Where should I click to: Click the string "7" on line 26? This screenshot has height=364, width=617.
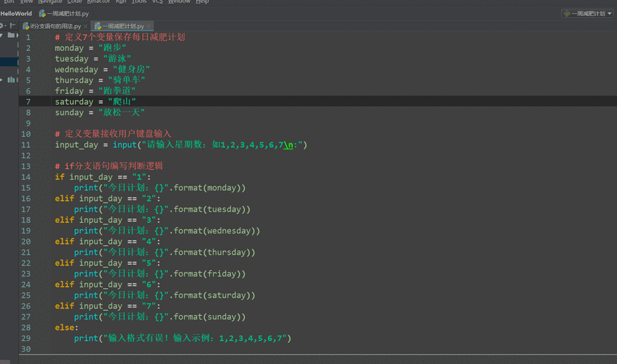[x=149, y=306]
